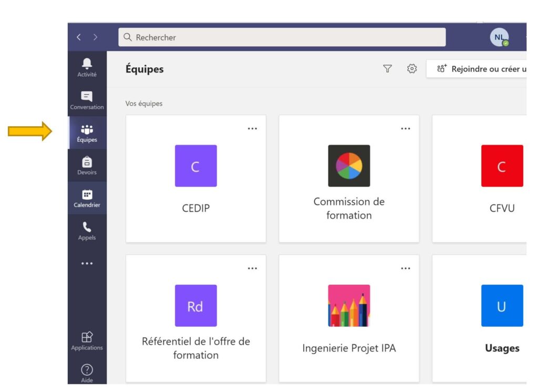Screen dimensions: 538x392
Task: Open the NL profile avatar
Action: coord(499,37)
